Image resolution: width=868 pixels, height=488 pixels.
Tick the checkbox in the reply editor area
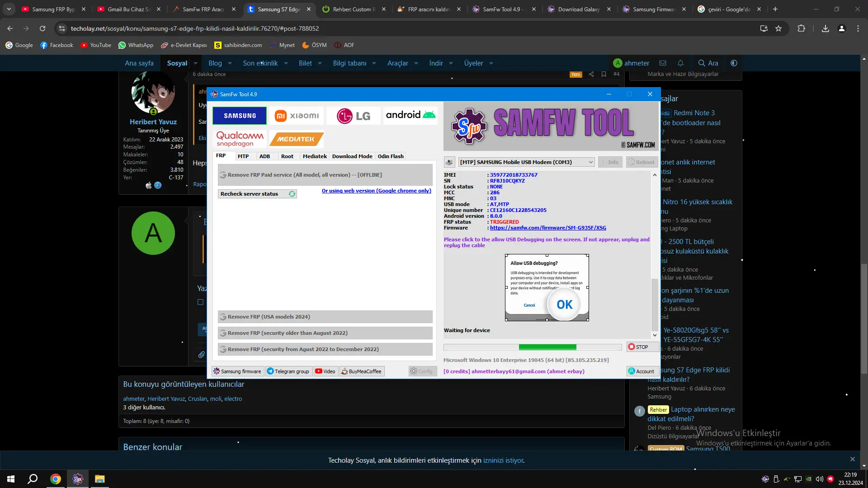[201, 302]
